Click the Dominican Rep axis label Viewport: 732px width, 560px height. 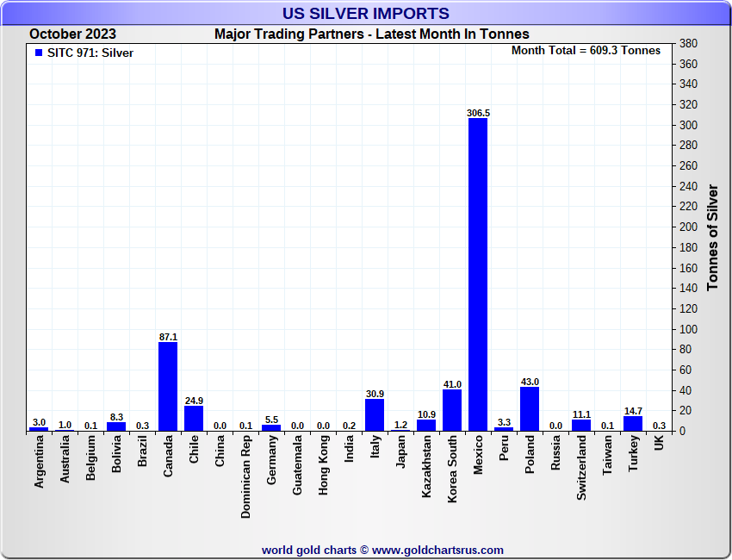point(246,475)
